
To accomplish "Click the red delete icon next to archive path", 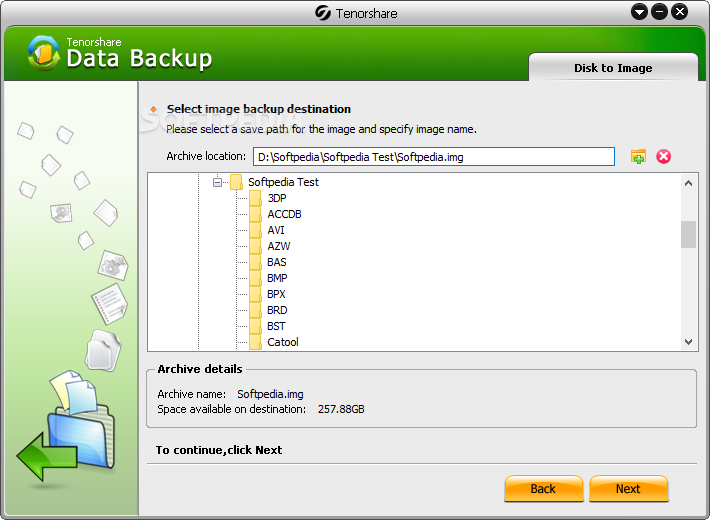I will click(x=663, y=157).
